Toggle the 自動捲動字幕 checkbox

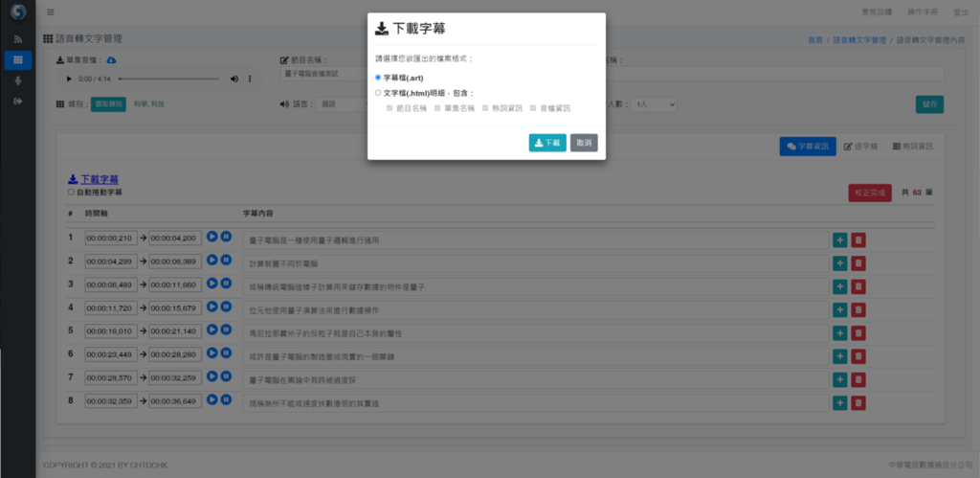point(71,193)
